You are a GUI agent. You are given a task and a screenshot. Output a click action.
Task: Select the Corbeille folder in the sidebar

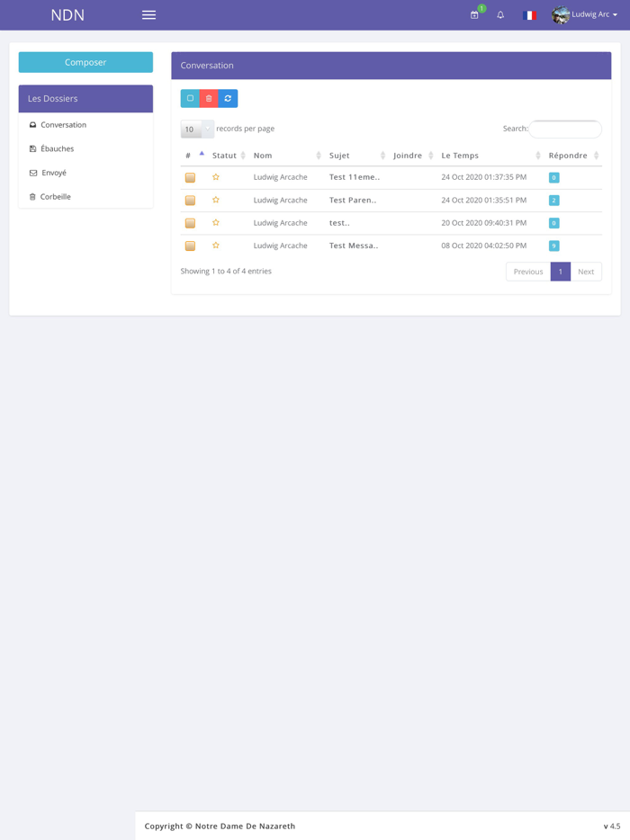click(56, 196)
